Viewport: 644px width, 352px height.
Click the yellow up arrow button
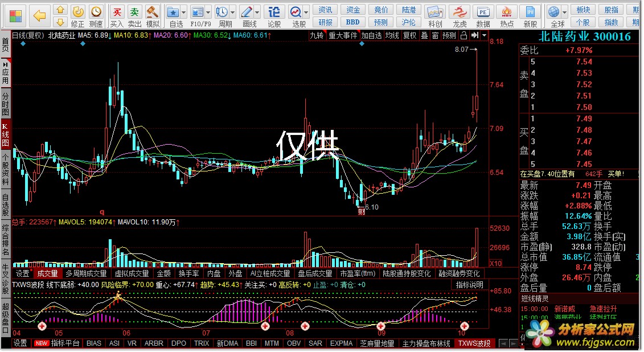point(60,10)
